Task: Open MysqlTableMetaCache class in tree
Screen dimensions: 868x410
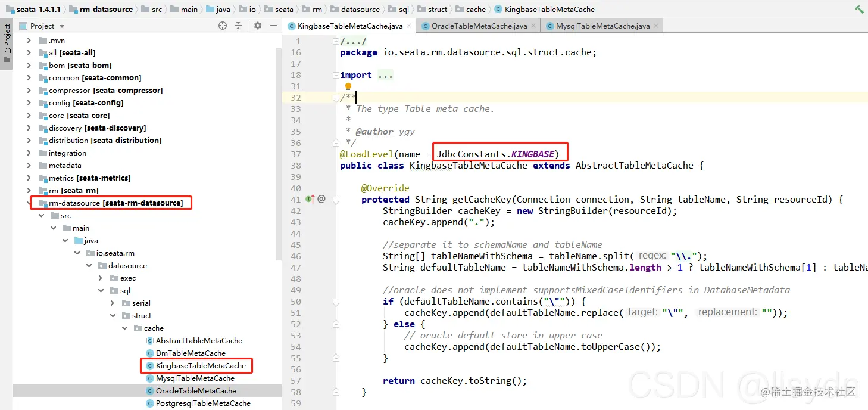Action: 195,378
